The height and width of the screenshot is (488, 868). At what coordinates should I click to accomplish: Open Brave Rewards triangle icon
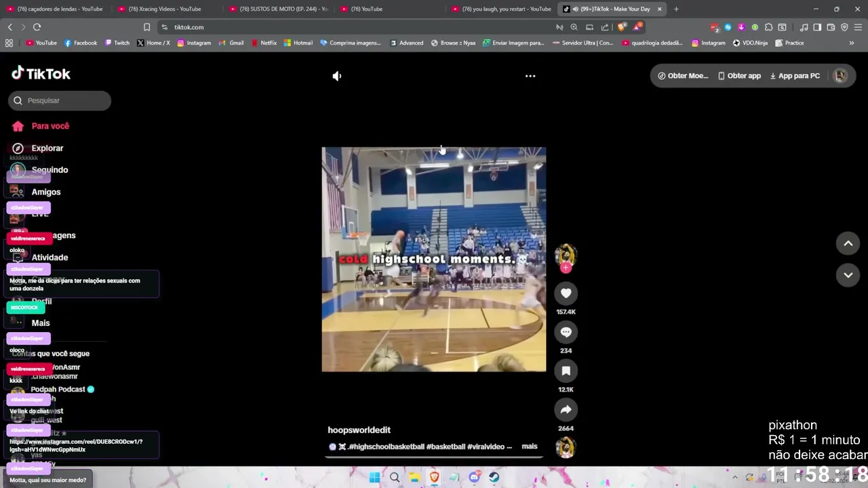[x=637, y=27]
